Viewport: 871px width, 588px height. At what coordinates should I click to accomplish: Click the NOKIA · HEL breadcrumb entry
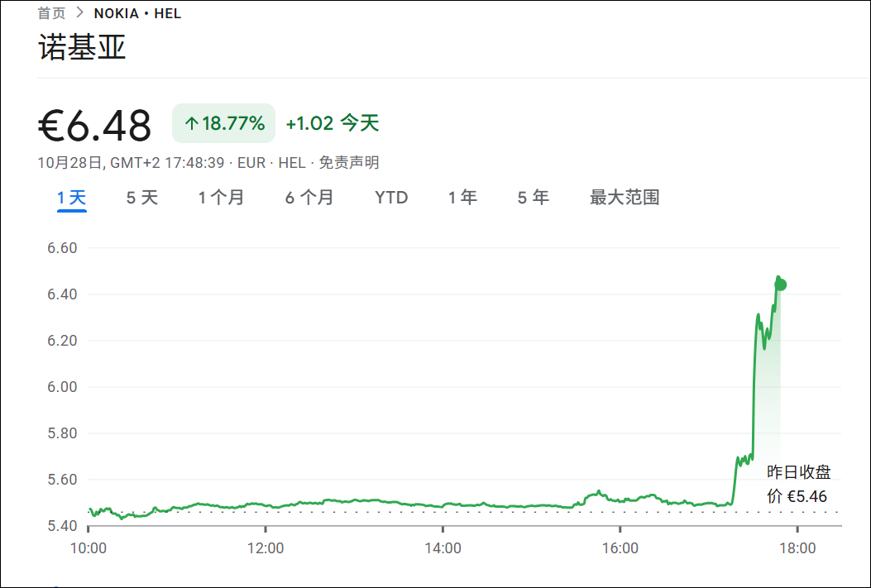coord(137,12)
